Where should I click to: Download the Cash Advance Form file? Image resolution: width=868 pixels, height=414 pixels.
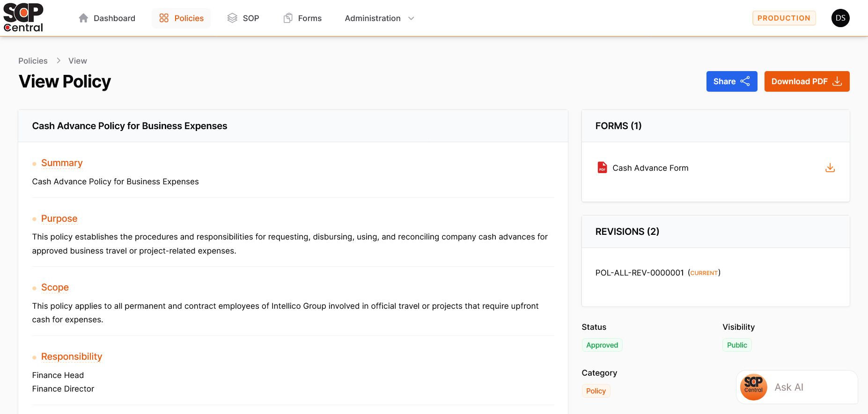830,168
